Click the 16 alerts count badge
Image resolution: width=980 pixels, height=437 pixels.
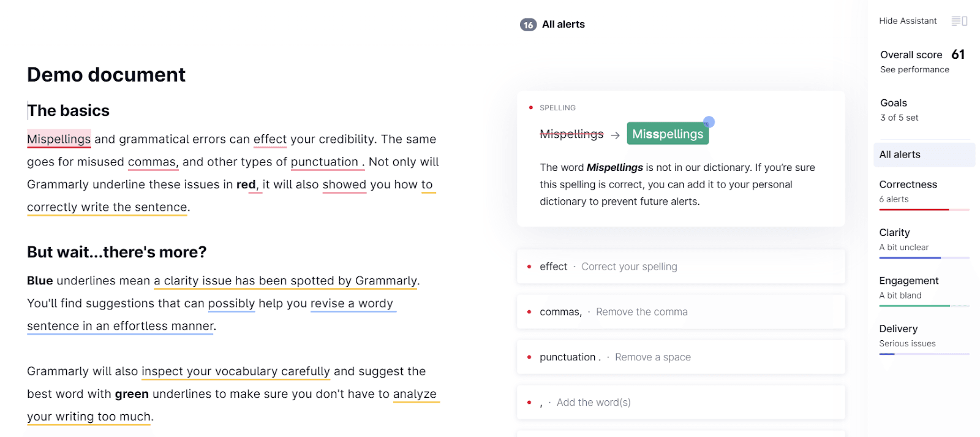528,25
